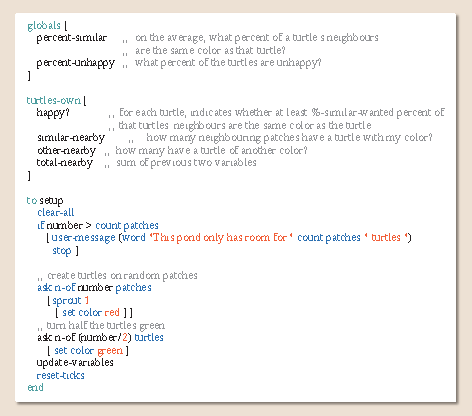Image resolution: width=472 pixels, height=416 pixels.
Task: Click the 'reset-ticks' command
Action: tap(60, 376)
